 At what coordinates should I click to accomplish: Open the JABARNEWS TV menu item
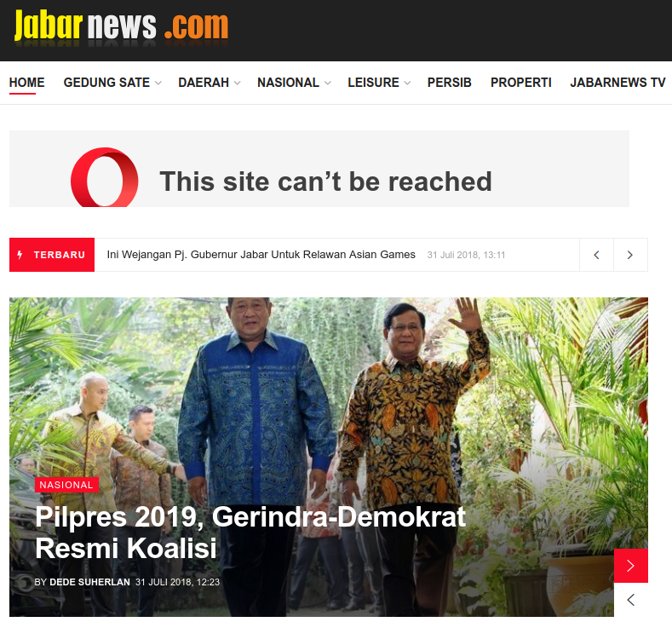click(x=617, y=83)
